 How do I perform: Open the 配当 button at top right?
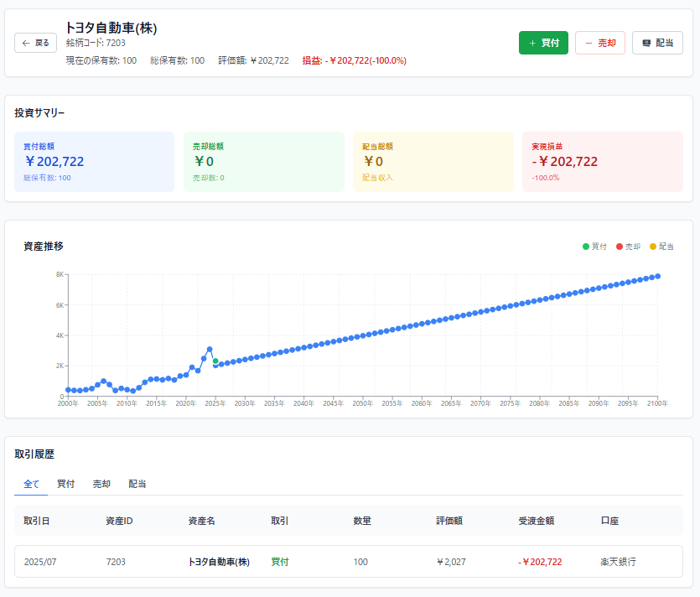[657, 43]
